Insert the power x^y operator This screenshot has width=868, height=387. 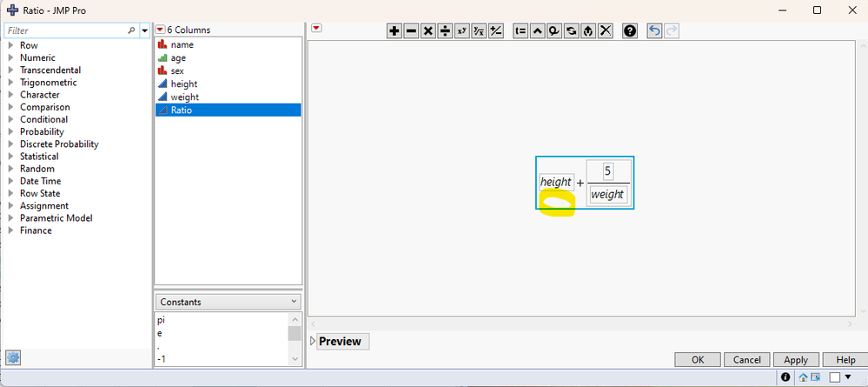tap(461, 31)
